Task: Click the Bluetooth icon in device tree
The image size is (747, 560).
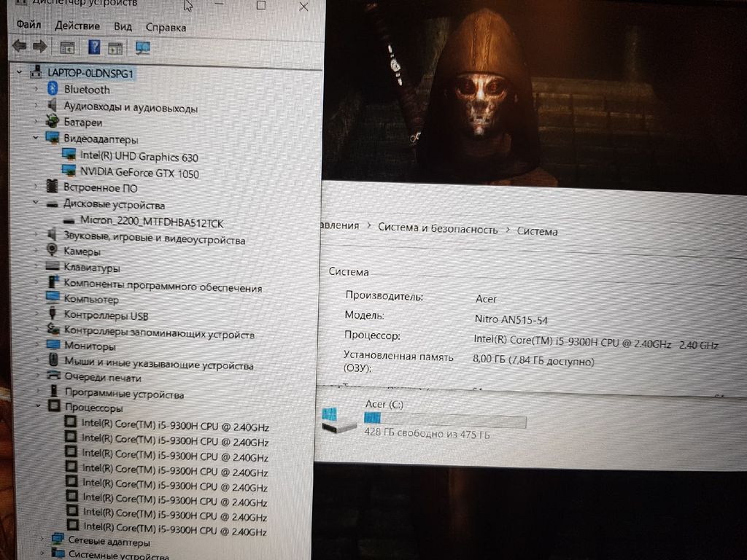Action: pyautogui.click(x=52, y=89)
